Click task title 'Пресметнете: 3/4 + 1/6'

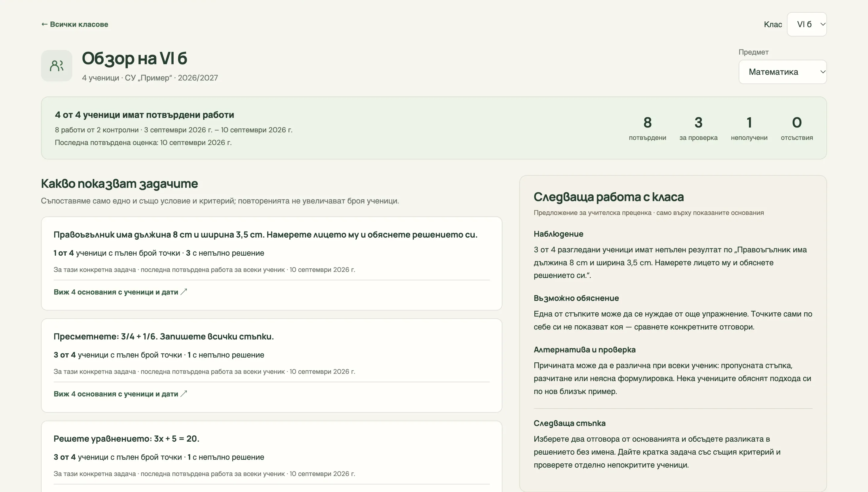pos(163,336)
